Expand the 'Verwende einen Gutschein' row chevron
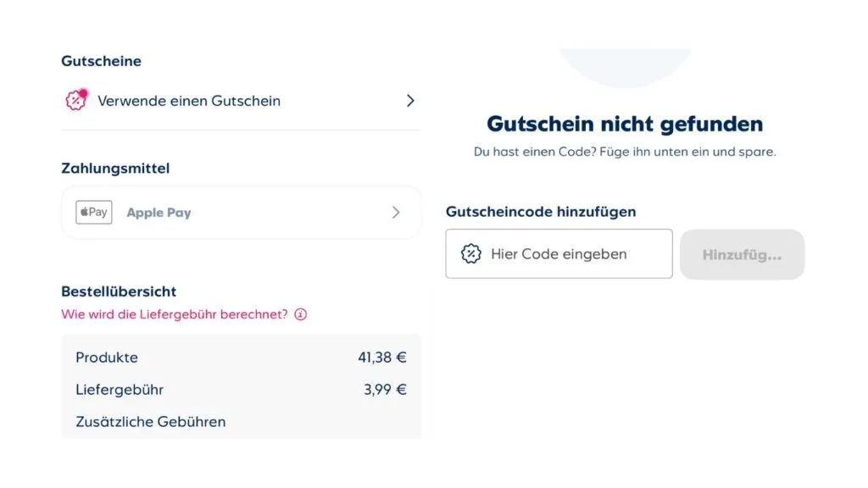This screenshot has width=868, height=488. pos(410,101)
